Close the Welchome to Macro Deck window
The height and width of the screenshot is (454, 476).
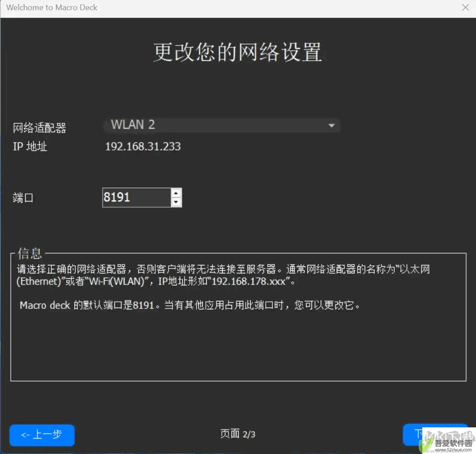465,8
